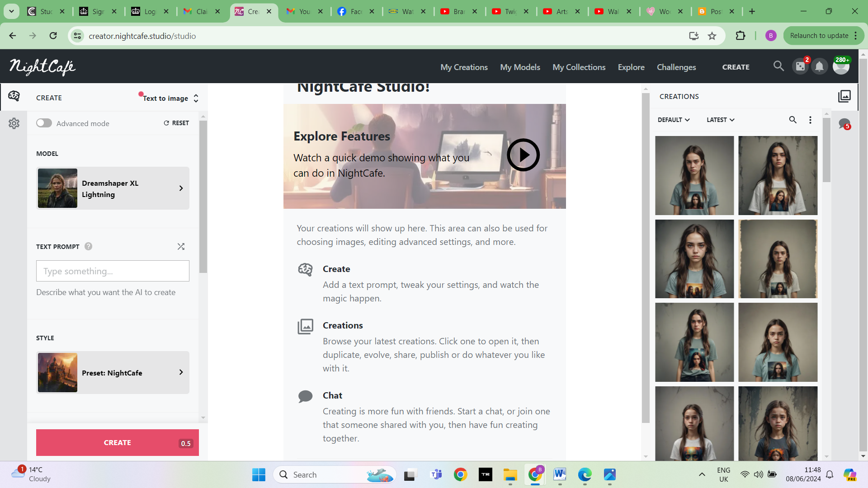Click the text prompt help question mark
The height and width of the screenshot is (488, 868).
coord(89,246)
